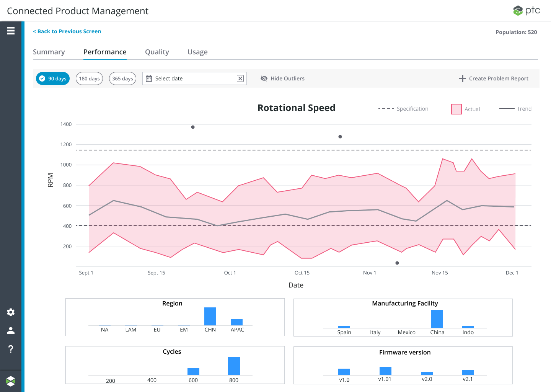Click the PTC logo in header
551x392 pixels.
pos(527,10)
